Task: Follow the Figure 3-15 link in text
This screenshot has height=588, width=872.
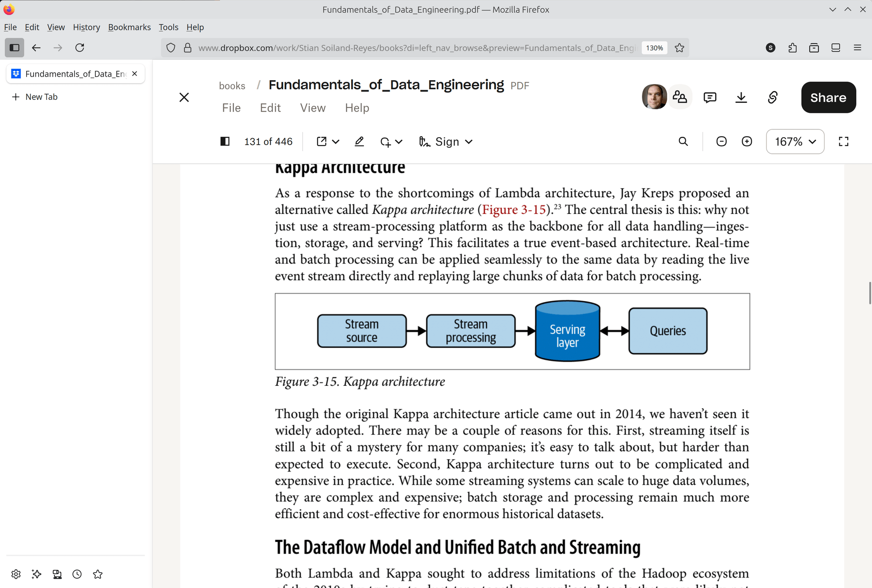Action: click(514, 210)
